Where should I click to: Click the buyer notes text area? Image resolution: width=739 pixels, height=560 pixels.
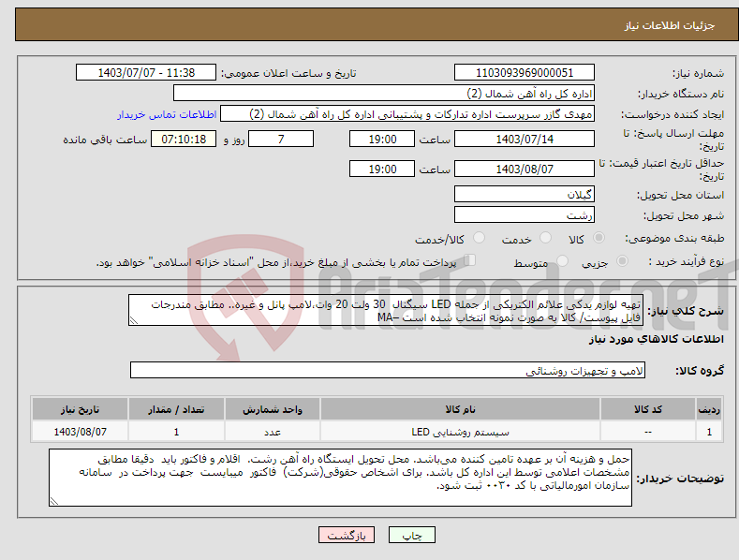pyautogui.click(x=340, y=478)
